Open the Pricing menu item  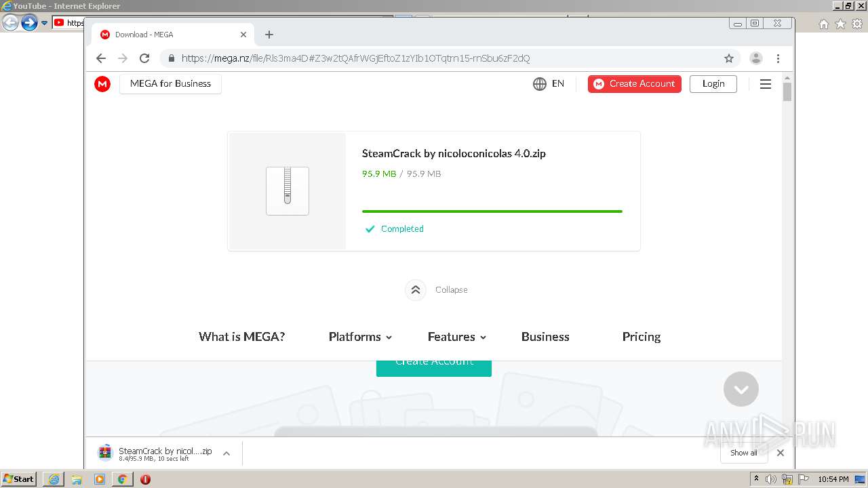[642, 337]
